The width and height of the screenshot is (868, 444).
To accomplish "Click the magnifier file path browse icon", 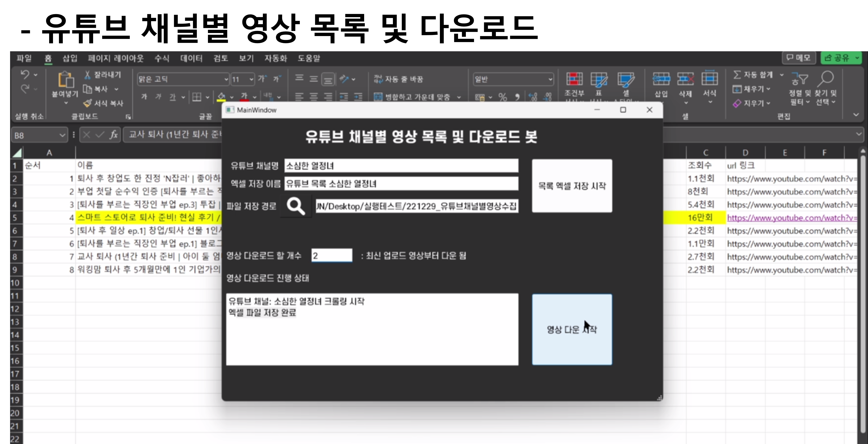I will tap(295, 206).
